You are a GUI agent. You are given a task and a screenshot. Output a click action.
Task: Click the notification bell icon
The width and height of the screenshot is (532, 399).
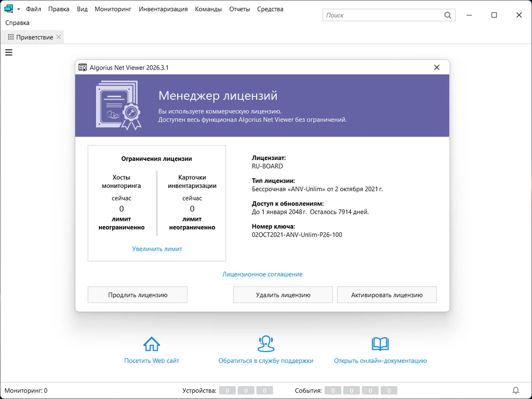(x=516, y=391)
